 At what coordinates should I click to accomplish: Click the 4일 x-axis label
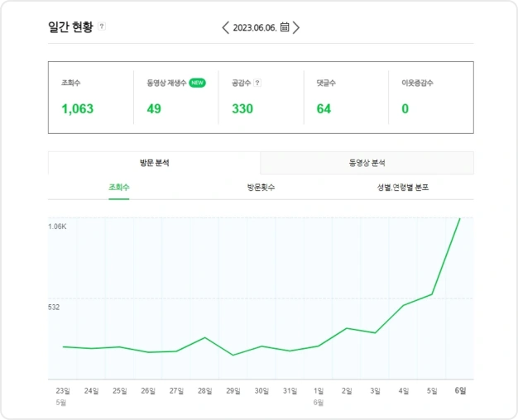(403, 391)
